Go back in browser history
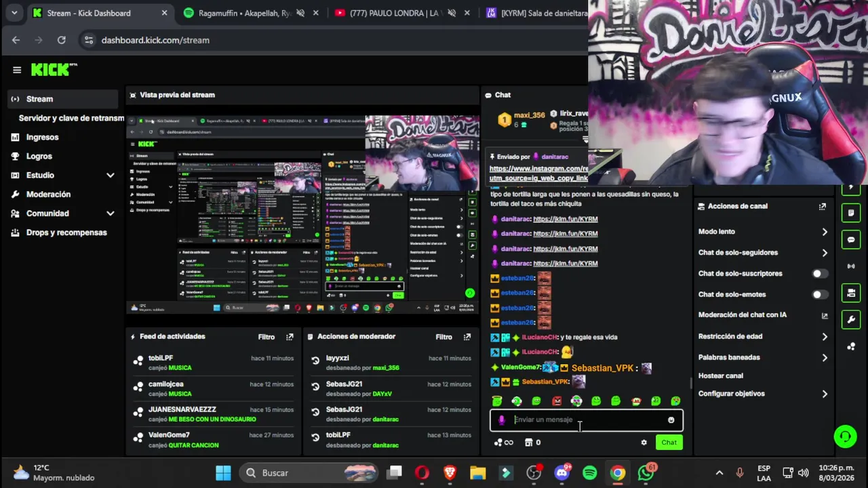The width and height of the screenshot is (868, 488). [x=16, y=40]
